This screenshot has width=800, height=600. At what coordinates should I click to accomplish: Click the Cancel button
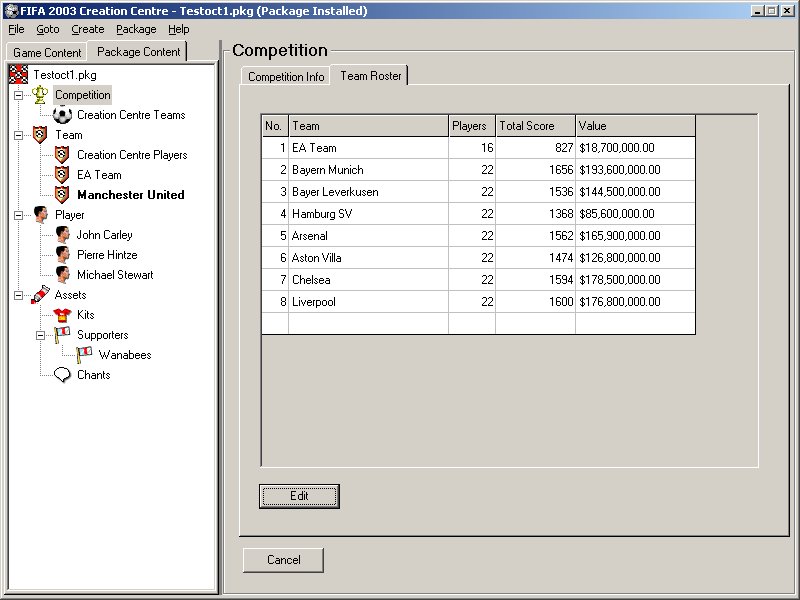tap(283, 560)
